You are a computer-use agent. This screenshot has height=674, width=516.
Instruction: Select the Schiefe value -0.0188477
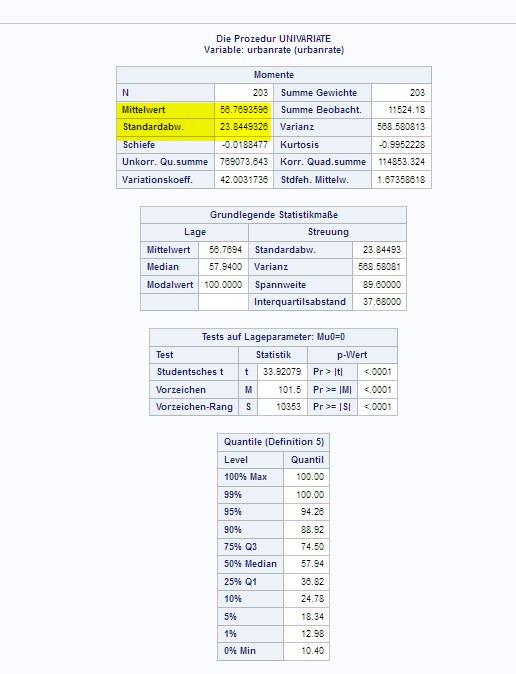(245, 145)
